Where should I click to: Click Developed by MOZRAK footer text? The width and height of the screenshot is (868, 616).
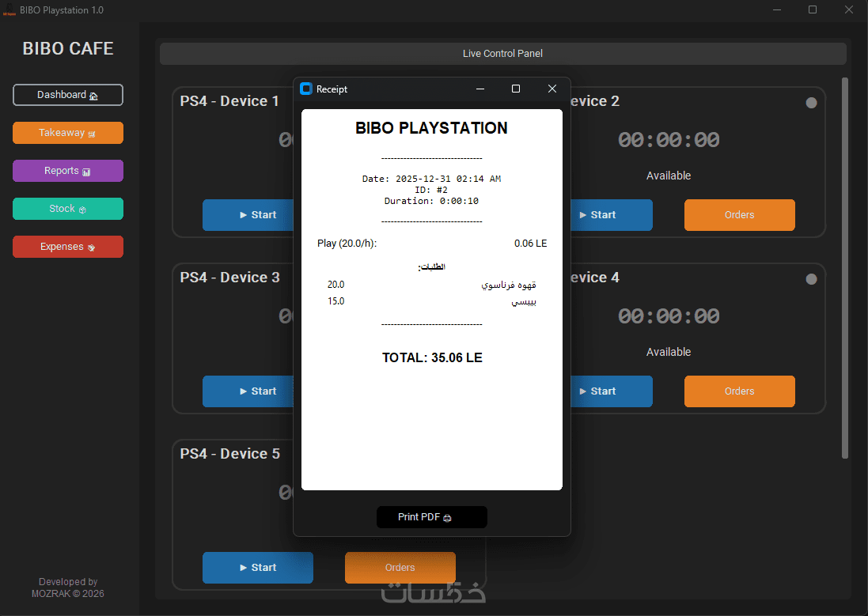68,588
